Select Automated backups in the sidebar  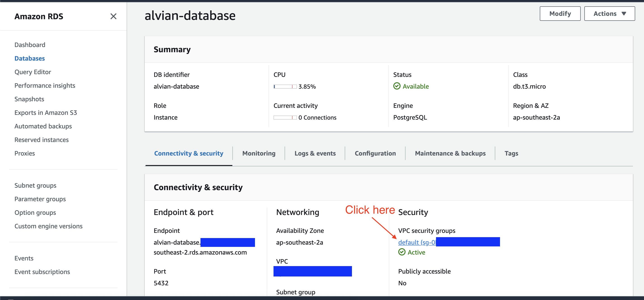click(x=43, y=126)
